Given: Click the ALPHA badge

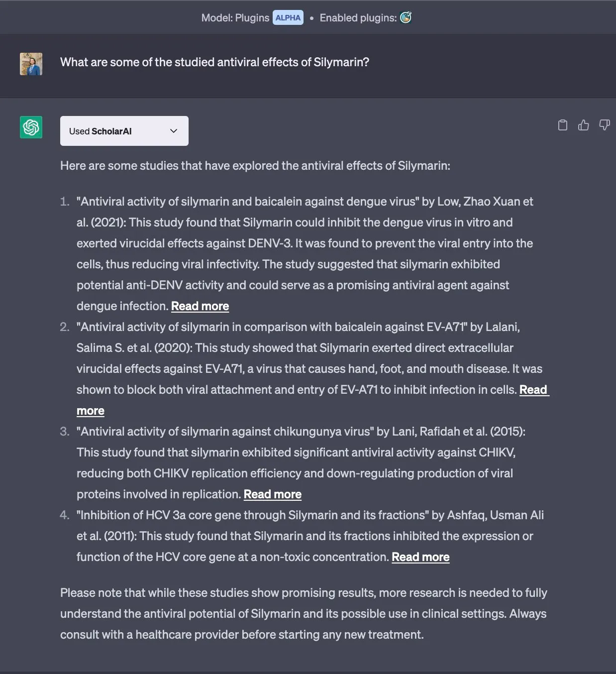Looking at the screenshot, I should click(x=288, y=18).
